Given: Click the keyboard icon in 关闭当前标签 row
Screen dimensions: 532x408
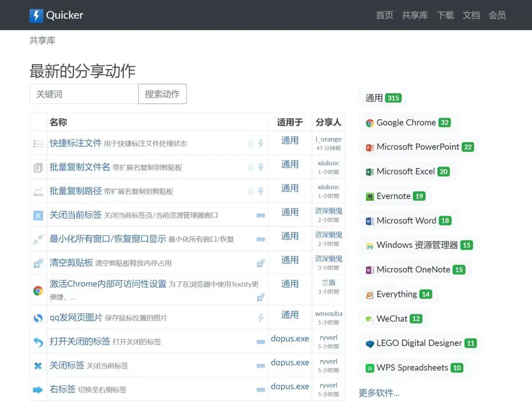Looking at the screenshot, I should pyautogui.click(x=261, y=215).
